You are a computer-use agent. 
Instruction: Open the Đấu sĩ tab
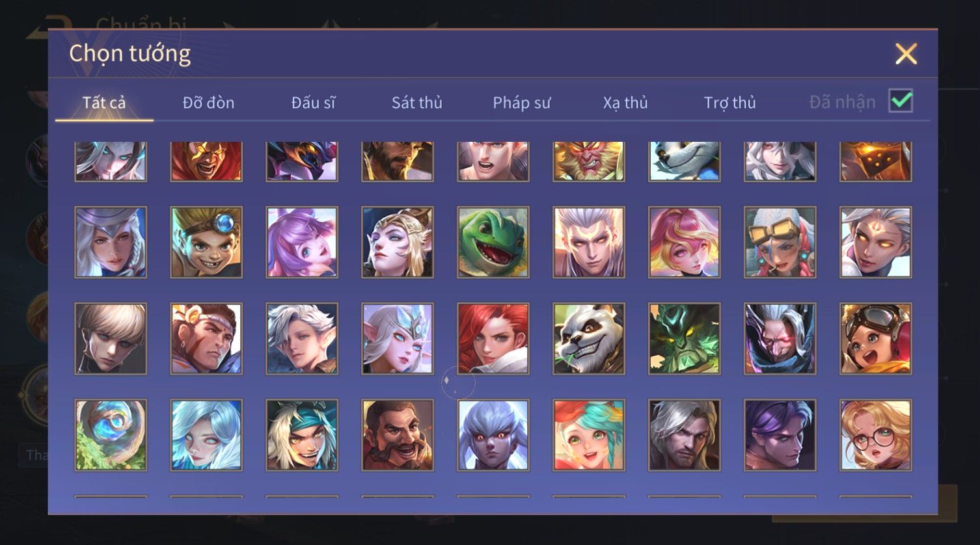point(313,103)
